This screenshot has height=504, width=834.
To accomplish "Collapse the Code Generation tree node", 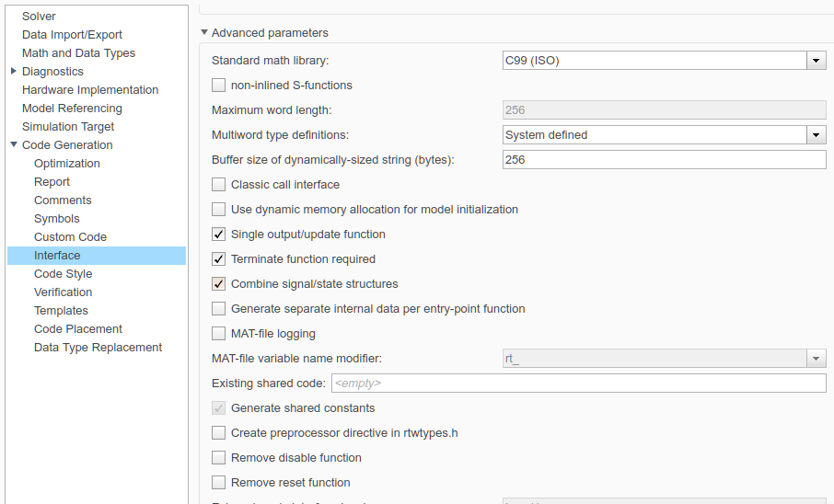I will (x=14, y=144).
